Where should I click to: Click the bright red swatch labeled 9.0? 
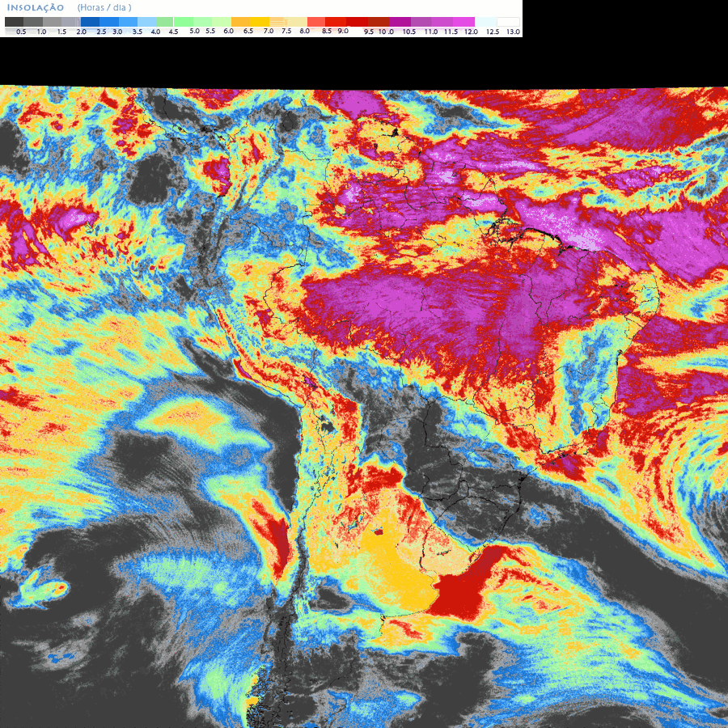336,22
